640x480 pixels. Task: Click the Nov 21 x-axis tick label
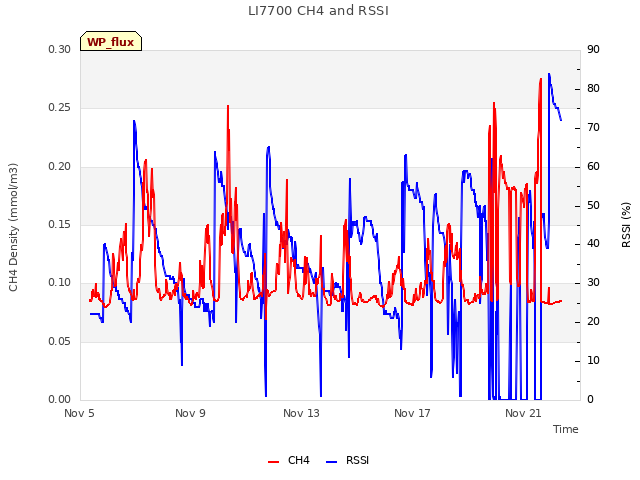pos(523,413)
